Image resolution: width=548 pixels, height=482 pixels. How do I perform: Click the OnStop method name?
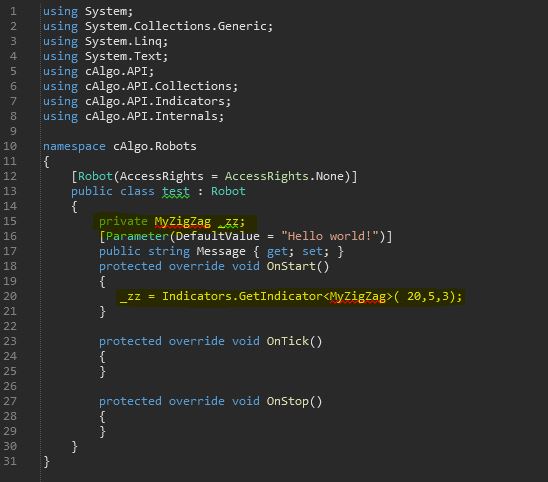click(x=287, y=401)
